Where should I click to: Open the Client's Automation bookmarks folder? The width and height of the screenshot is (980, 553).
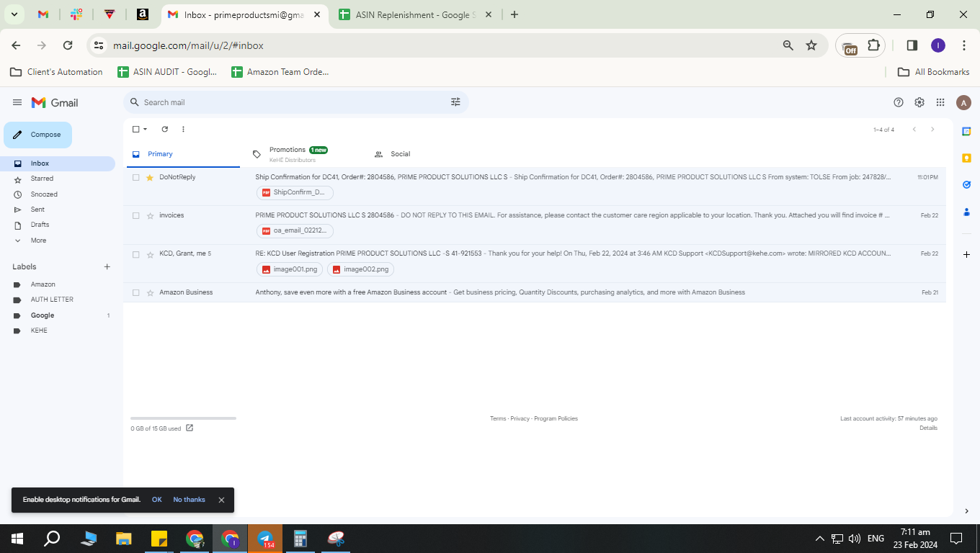tap(56, 72)
